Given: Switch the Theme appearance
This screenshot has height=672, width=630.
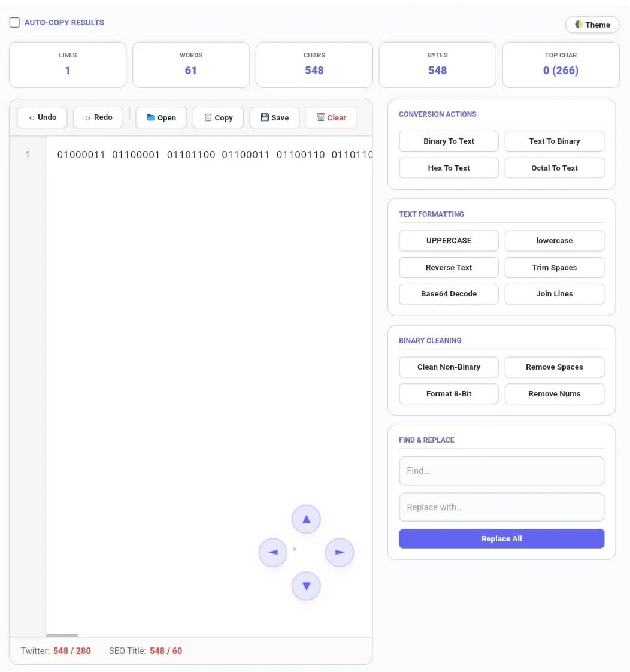Looking at the screenshot, I should pyautogui.click(x=592, y=25).
